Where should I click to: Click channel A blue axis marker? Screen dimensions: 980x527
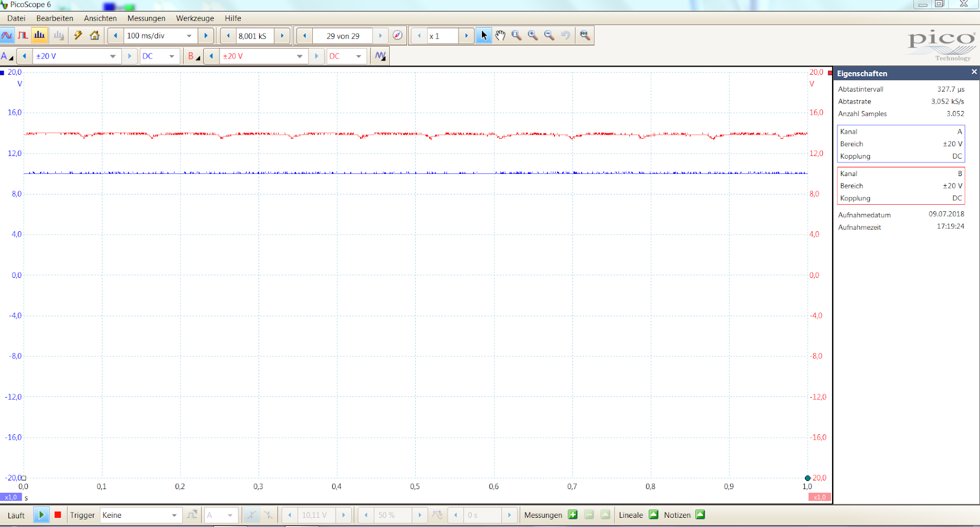pyautogui.click(x=2, y=73)
